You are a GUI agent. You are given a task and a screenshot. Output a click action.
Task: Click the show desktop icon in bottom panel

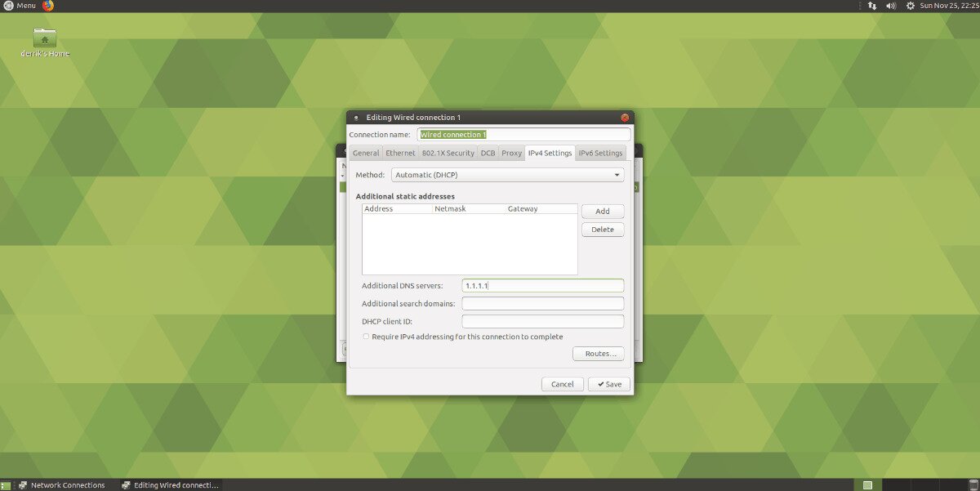(6, 485)
